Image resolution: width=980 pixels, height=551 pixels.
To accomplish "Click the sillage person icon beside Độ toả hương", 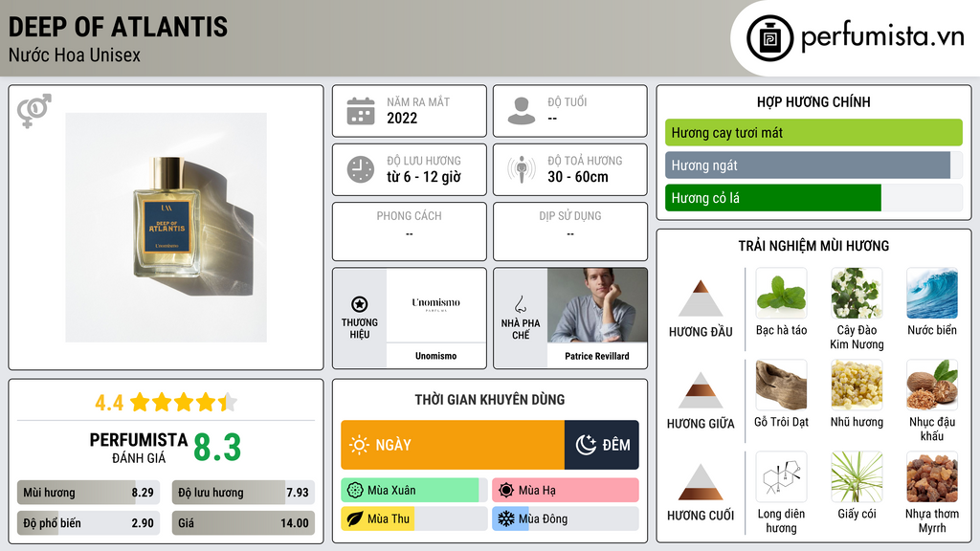I will tap(522, 169).
